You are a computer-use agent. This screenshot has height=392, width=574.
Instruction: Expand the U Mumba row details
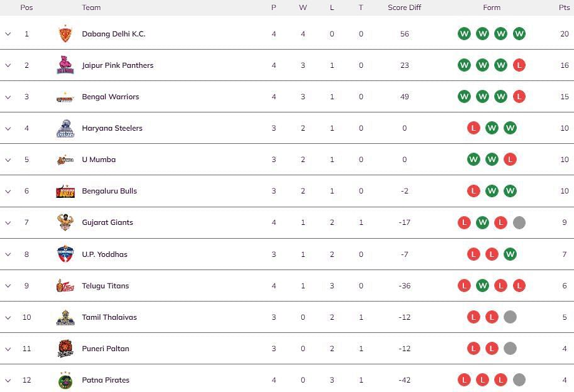pyautogui.click(x=8, y=160)
